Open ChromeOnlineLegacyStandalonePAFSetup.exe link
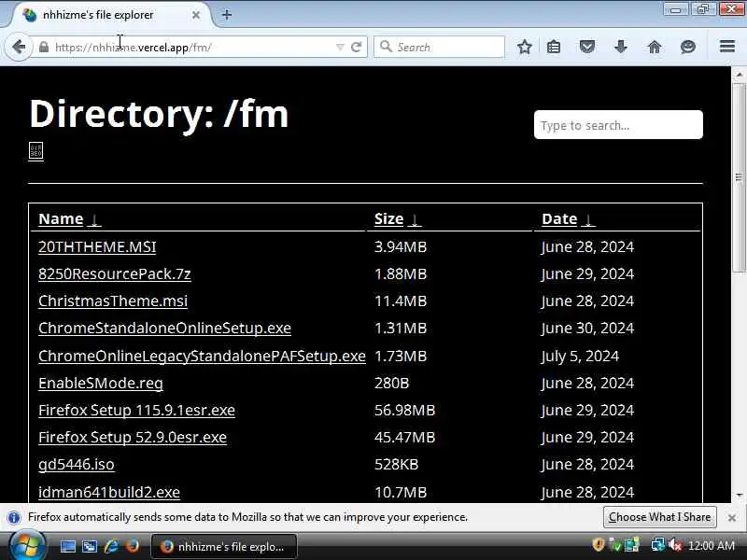Image resolution: width=747 pixels, height=560 pixels. point(202,356)
